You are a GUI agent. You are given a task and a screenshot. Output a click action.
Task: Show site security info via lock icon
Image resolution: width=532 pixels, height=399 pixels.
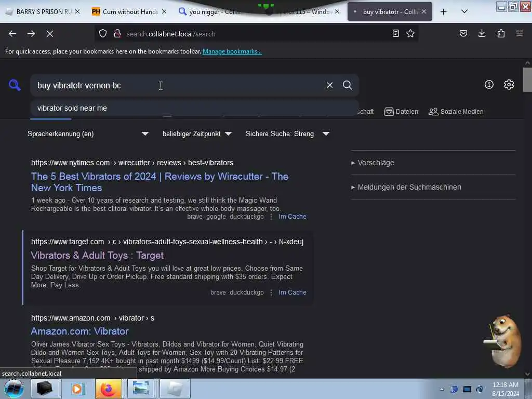(117, 34)
